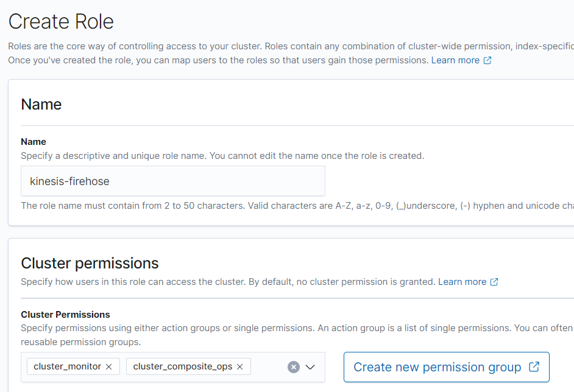Click empty space inside the permissions combo box

pos(268,367)
